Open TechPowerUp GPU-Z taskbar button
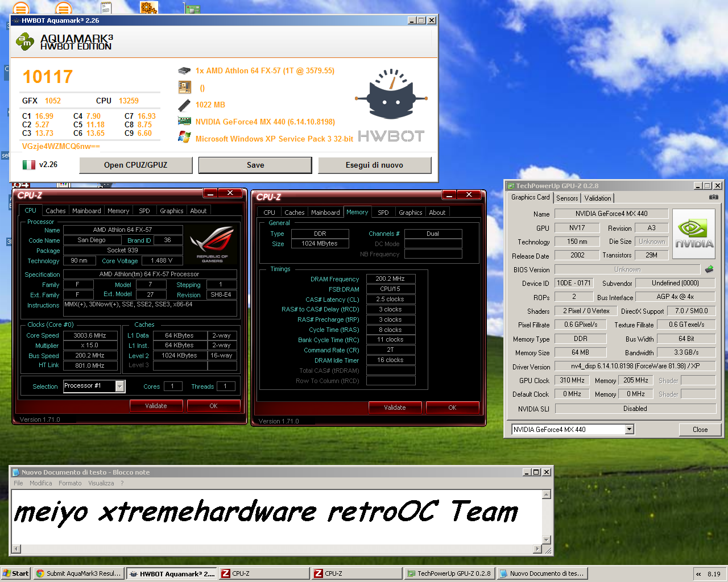Screen dimensions: 728x582 point(449,573)
